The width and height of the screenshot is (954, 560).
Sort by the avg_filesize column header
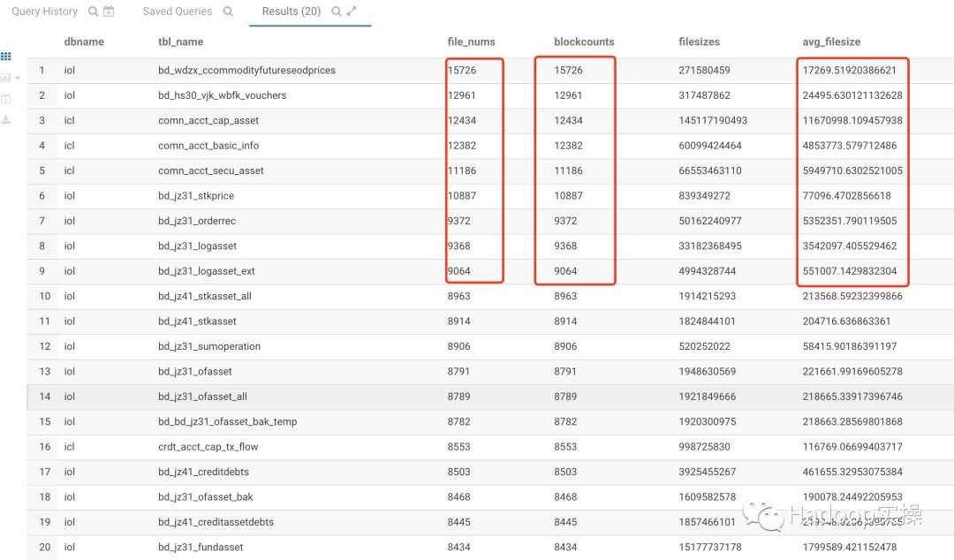(x=831, y=42)
